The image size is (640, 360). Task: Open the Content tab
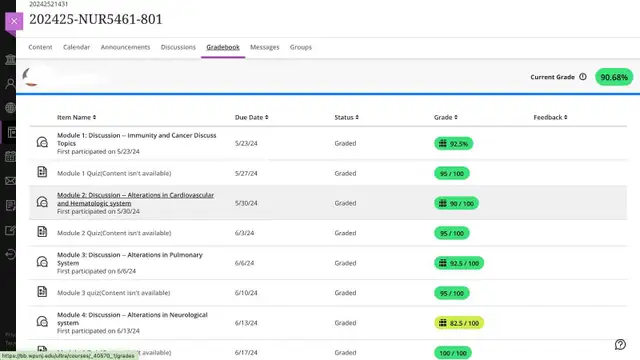pos(40,47)
